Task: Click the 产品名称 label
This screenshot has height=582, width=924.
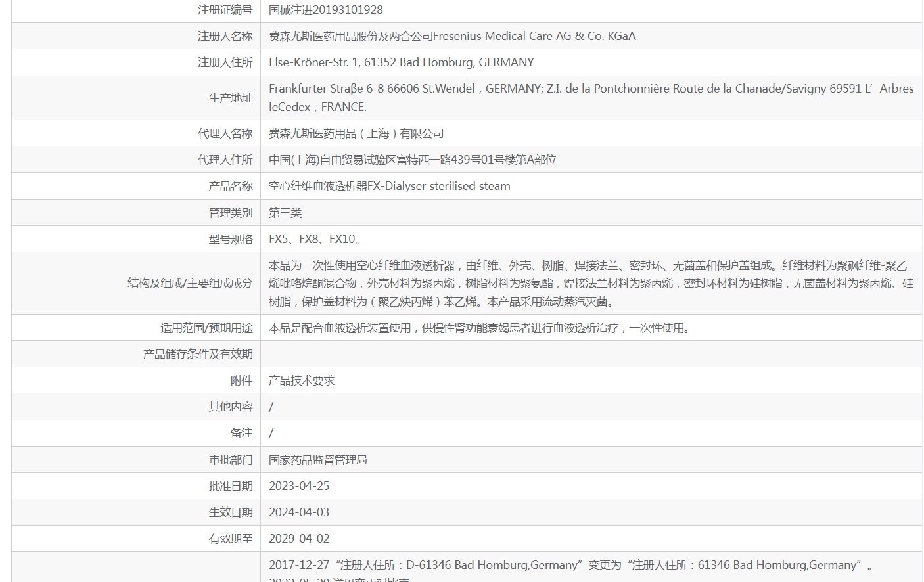Action: click(x=231, y=186)
